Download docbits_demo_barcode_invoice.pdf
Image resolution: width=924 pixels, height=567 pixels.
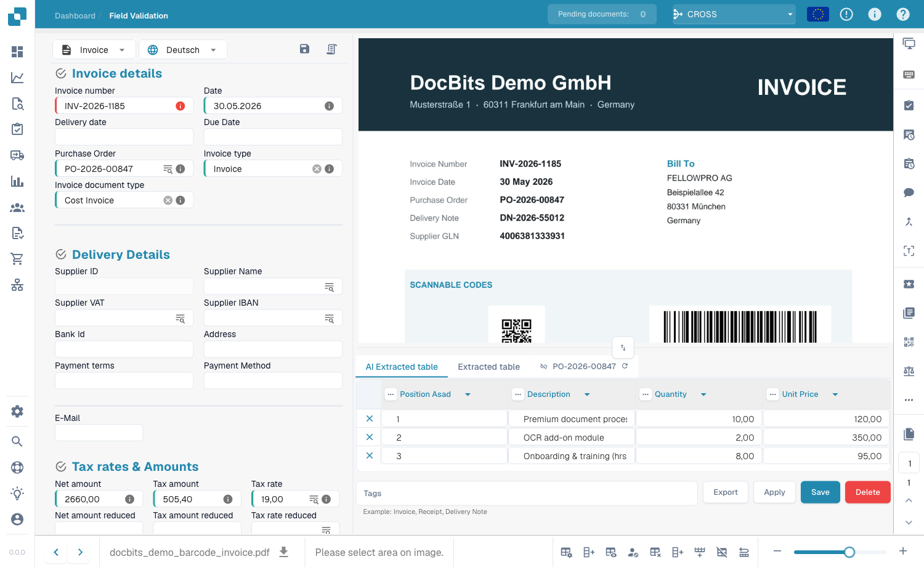coord(284,552)
